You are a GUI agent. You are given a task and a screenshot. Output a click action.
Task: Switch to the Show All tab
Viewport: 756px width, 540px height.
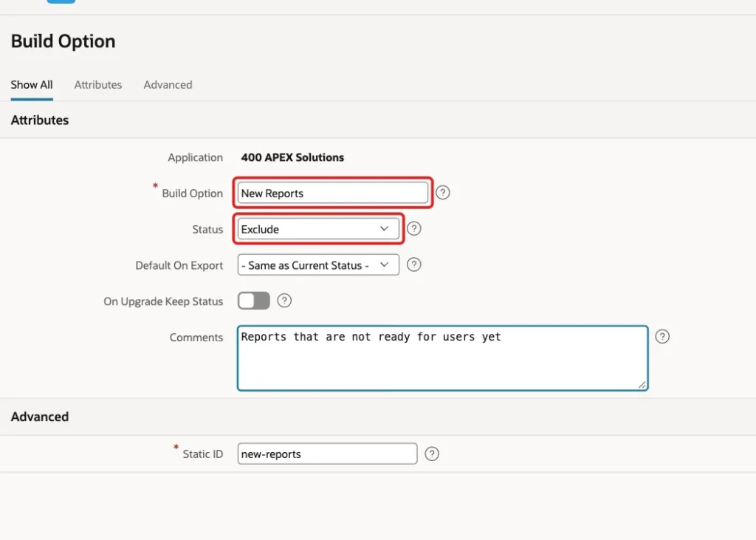click(32, 85)
